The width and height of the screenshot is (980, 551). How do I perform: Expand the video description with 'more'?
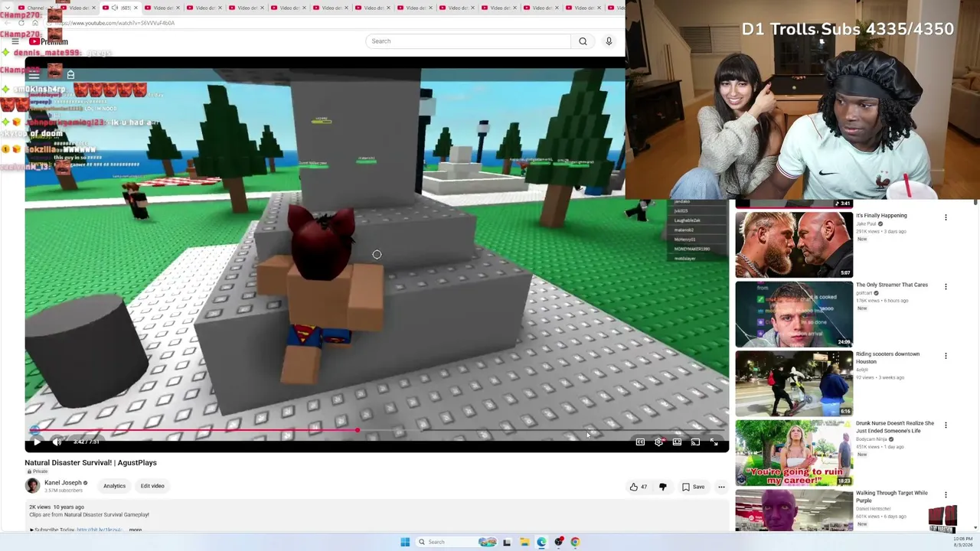point(136,530)
